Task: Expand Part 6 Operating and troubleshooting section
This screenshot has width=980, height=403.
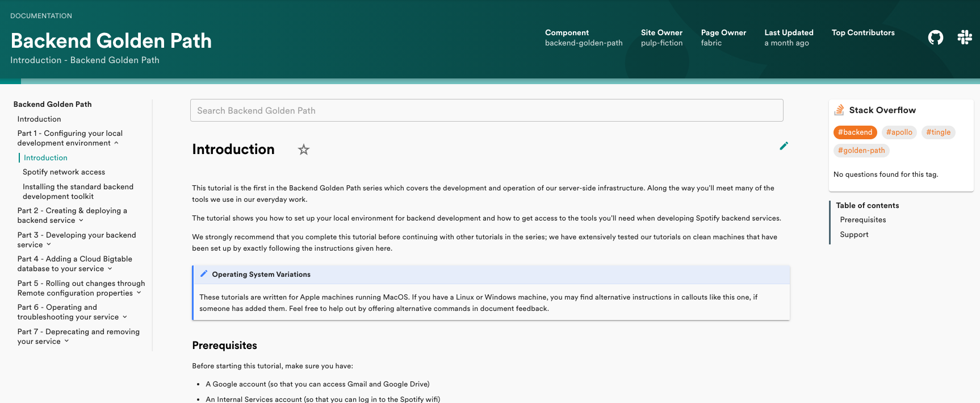Action: click(x=125, y=317)
